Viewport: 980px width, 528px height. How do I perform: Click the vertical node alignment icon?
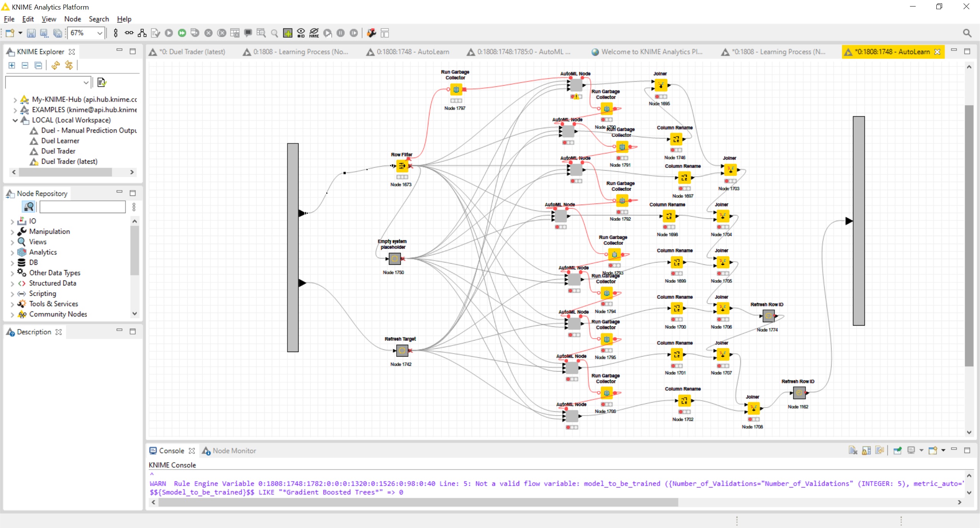pyautogui.click(x=116, y=33)
